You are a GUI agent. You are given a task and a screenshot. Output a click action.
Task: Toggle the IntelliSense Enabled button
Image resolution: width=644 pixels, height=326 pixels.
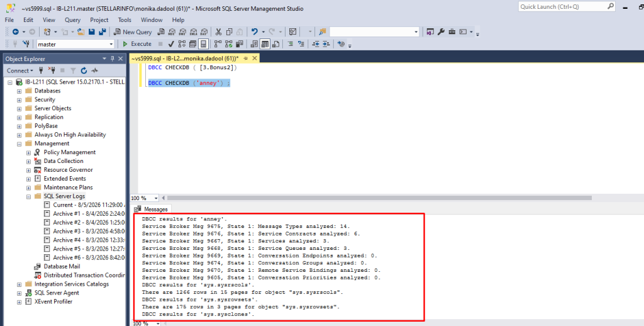click(203, 44)
